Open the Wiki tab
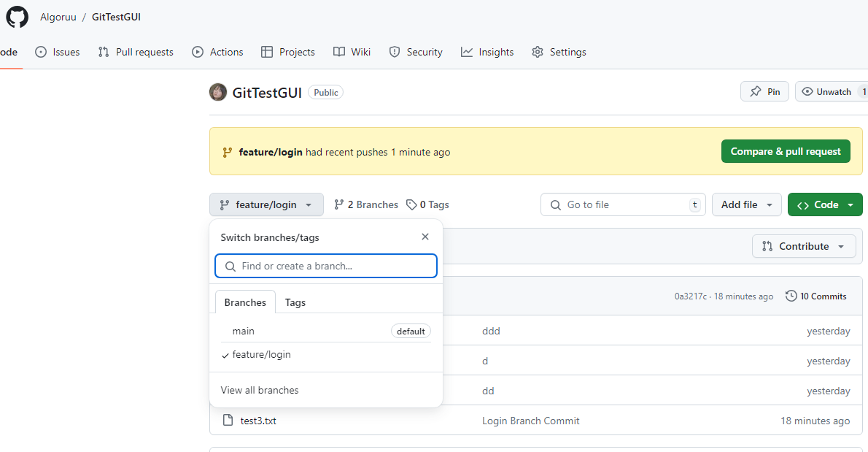This screenshot has width=868, height=452. [352, 52]
